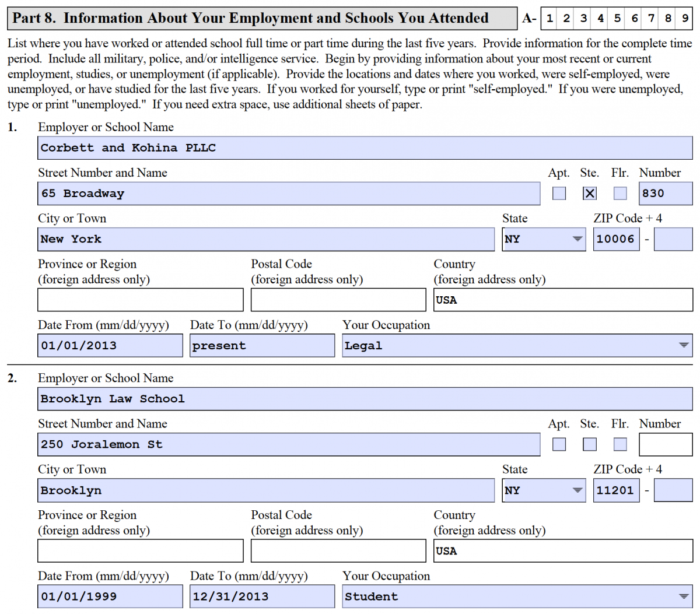Image resolution: width=700 pixels, height=614 pixels.
Task: Open the State dropdown for Brooklyn address
Action: coord(577,490)
